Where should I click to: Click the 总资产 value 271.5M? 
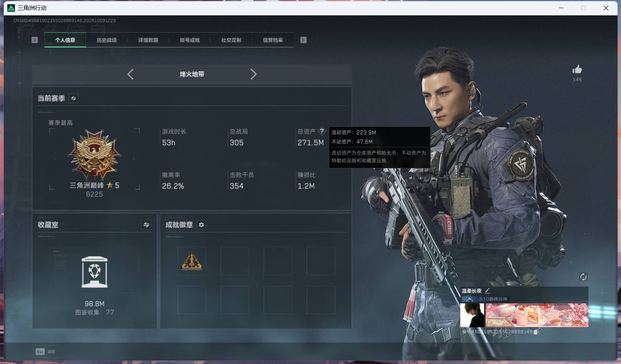[x=310, y=143]
